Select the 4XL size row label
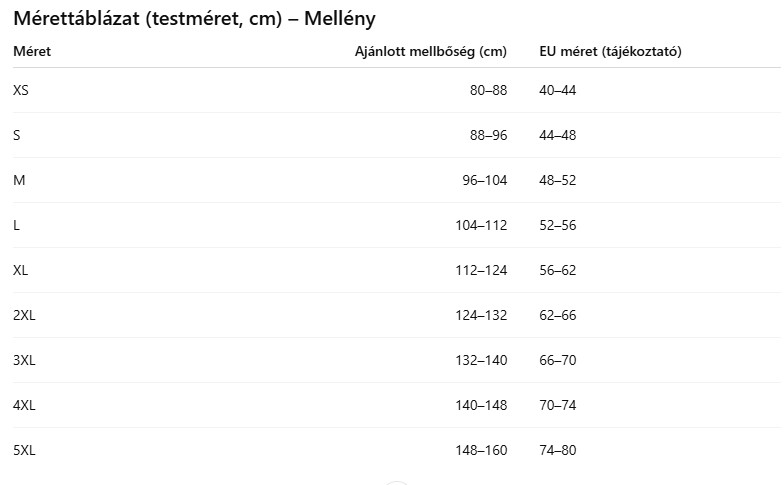Image resolution: width=784 pixels, height=485 pixels. pos(24,405)
